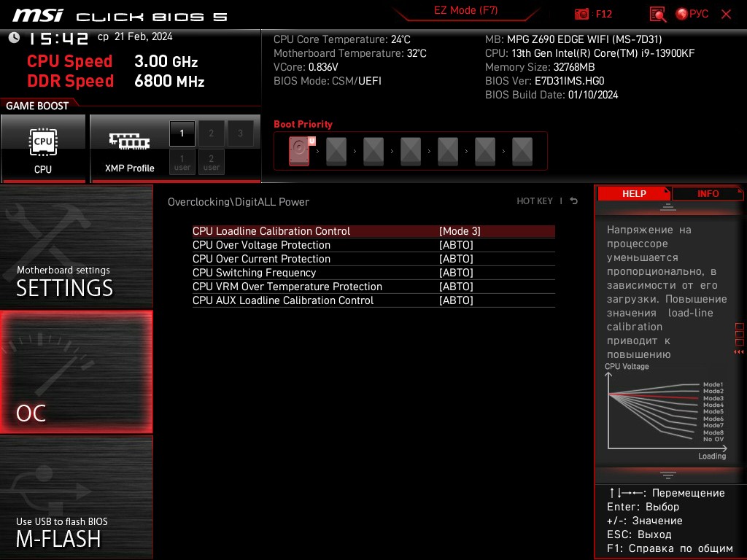Open CPU AUX Loadline Calibration [АВТО] value
This screenshot has width=747, height=560.
456,300
